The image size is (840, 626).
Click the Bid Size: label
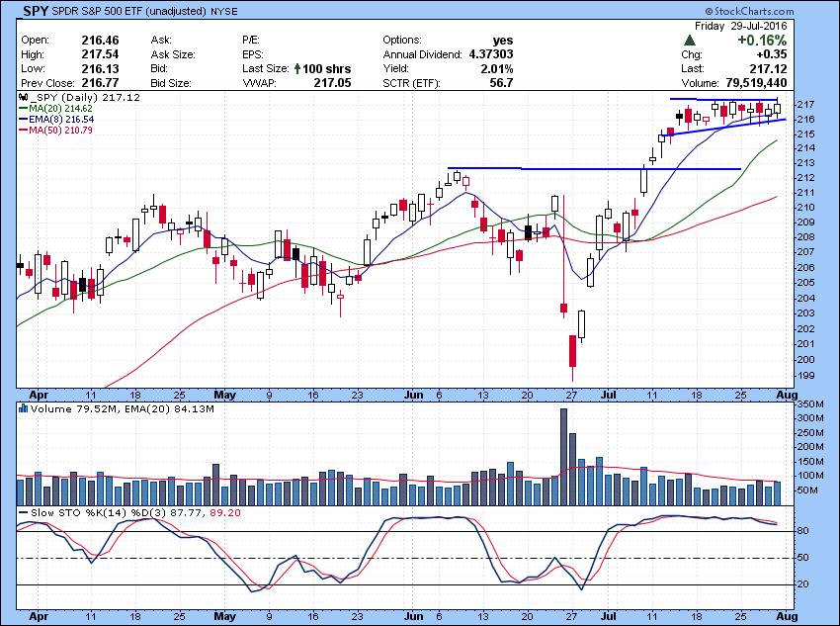point(171,84)
